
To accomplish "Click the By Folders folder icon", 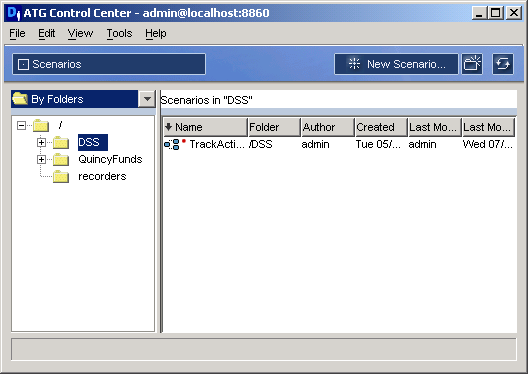I will [x=20, y=99].
